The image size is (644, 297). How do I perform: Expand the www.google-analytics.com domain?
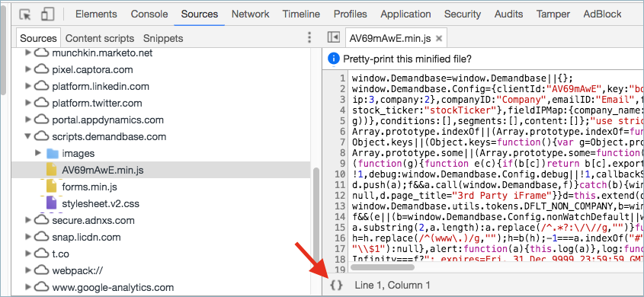point(28,287)
